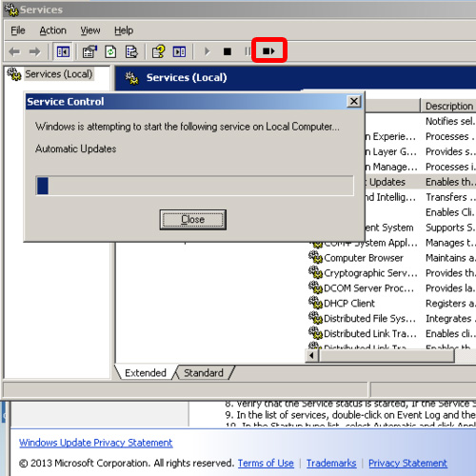Viewport: 476px width, 476px height.
Task: Click the 'Registers a.' description cell
Action: tap(450, 303)
